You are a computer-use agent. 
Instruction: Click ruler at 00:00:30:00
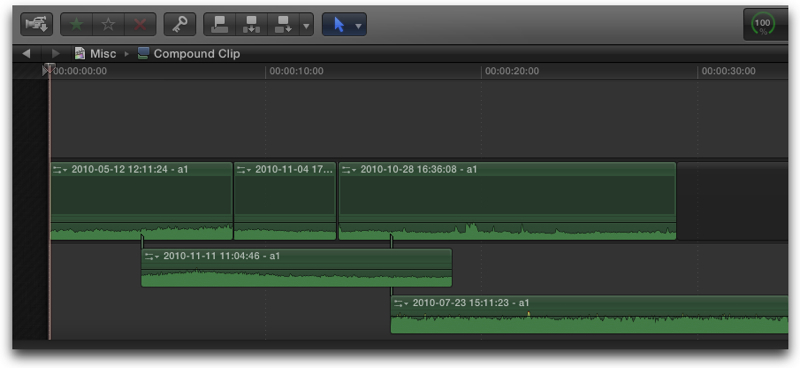(x=728, y=71)
